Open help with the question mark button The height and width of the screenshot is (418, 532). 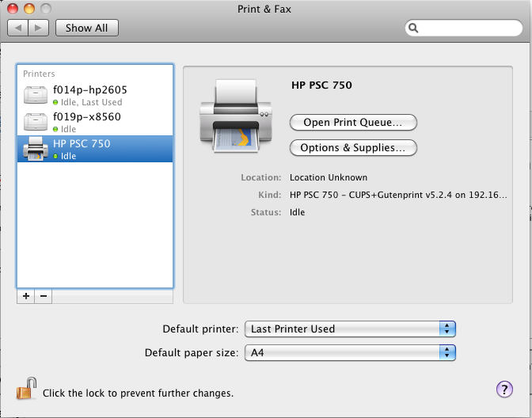(x=504, y=389)
